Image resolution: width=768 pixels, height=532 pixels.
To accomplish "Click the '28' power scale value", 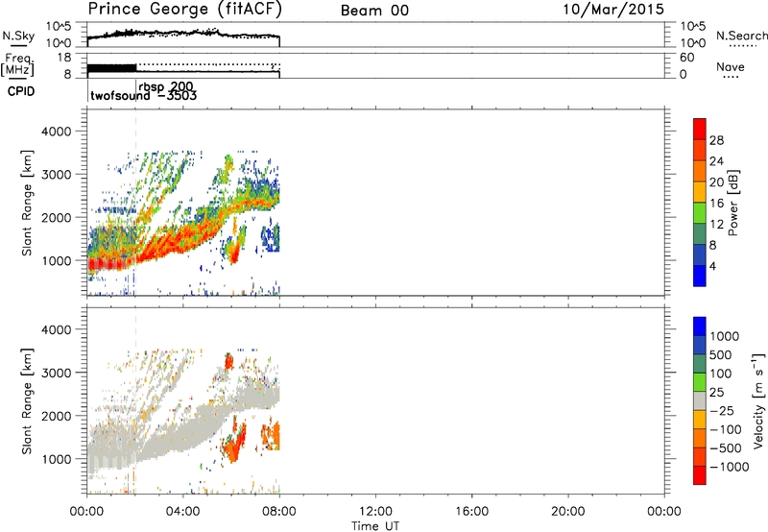I will tap(716, 140).
